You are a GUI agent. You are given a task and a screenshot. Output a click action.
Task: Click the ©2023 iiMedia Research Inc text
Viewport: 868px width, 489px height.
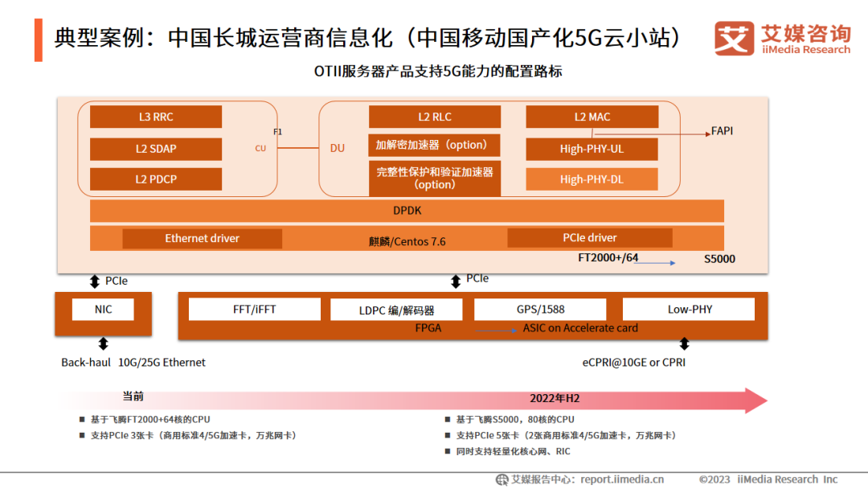coord(768,479)
